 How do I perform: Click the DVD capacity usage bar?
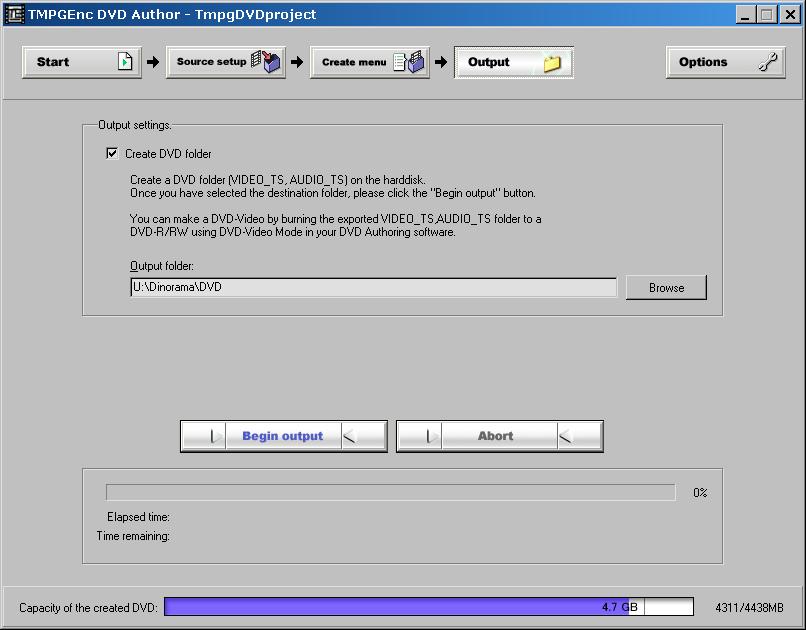click(428, 607)
